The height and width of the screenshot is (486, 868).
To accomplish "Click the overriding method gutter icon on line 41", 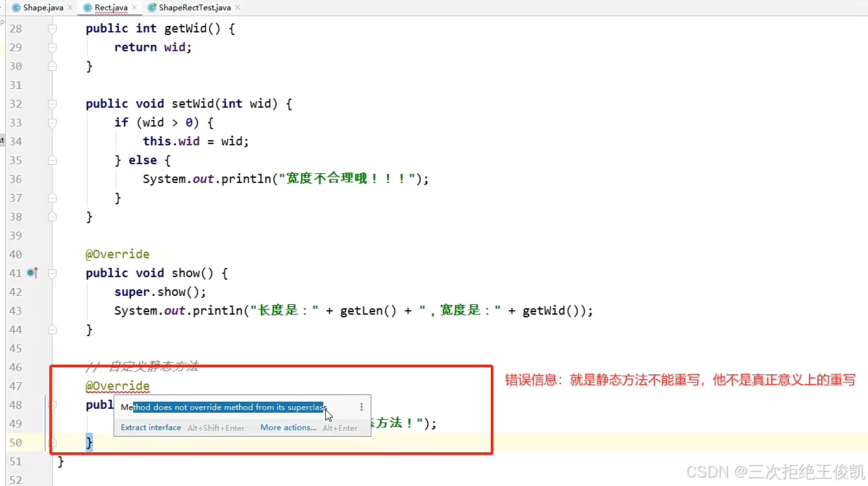I will [32, 273].
